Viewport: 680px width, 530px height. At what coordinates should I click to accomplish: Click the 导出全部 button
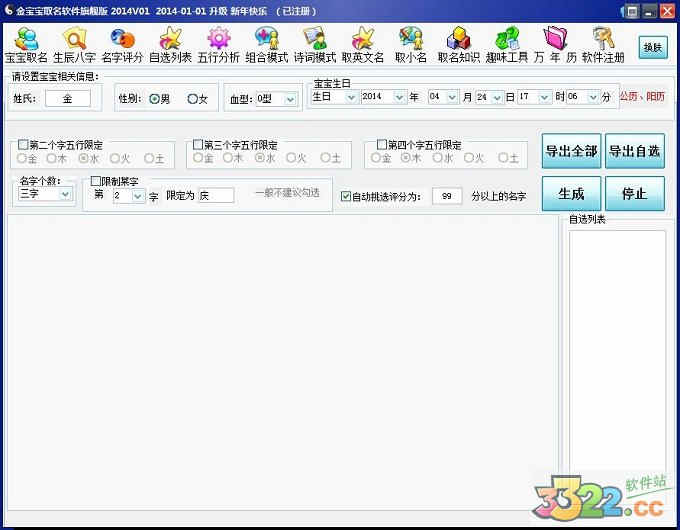[x=571, y=151]
